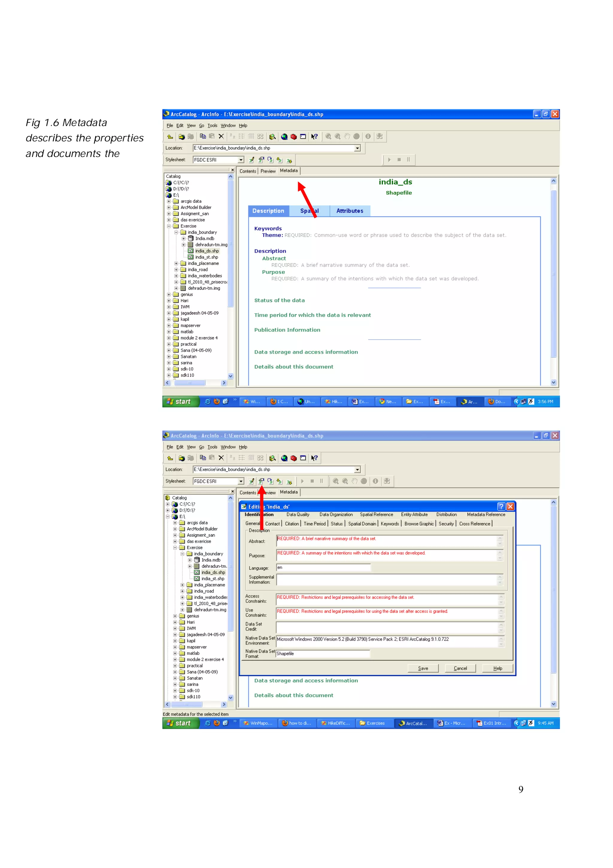Open Tools menu in upper ArcCatalog window

(x=212, y=125)
